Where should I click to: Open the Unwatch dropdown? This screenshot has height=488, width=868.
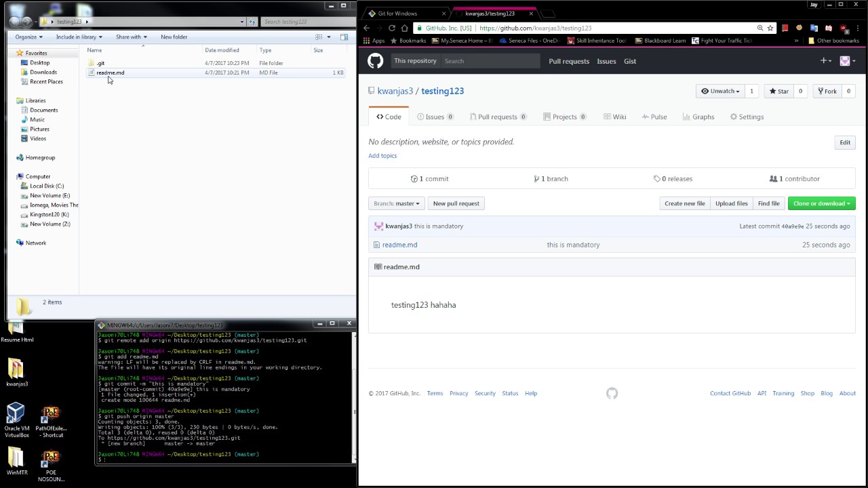720,91
